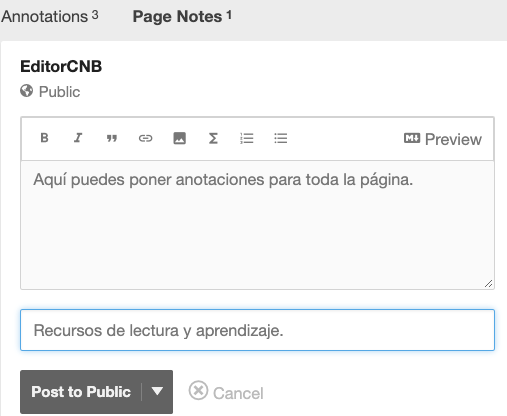The image size is (507, 416).
Task: Focus the note text area containing 'Aquí puedes poner'
Action: (257, 225)
